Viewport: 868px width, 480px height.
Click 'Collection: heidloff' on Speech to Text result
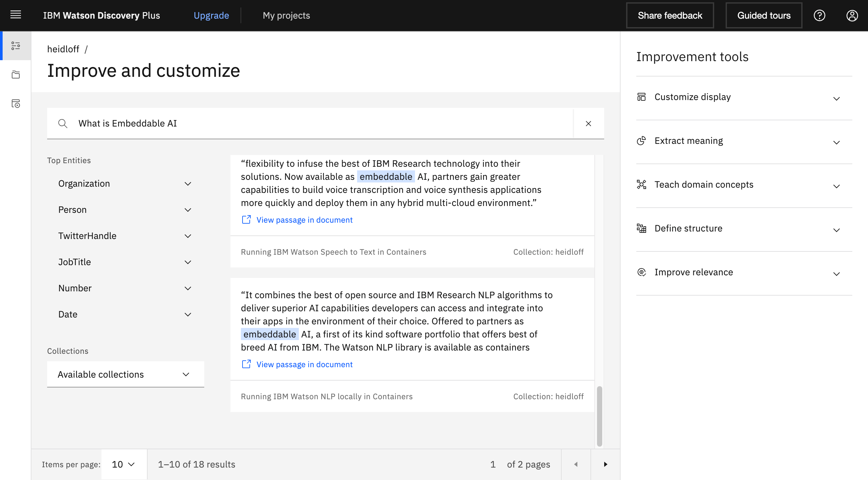click(x=548, y=252)
